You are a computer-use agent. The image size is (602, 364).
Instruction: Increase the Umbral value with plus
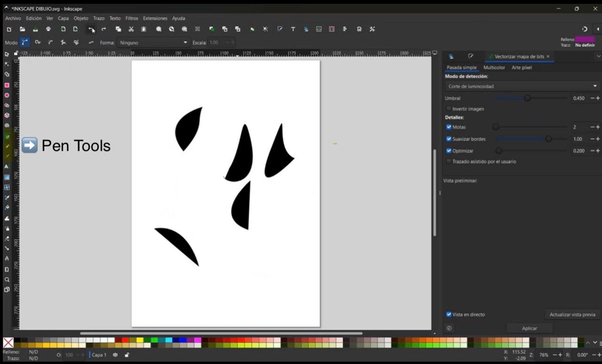tap(598, 98)
